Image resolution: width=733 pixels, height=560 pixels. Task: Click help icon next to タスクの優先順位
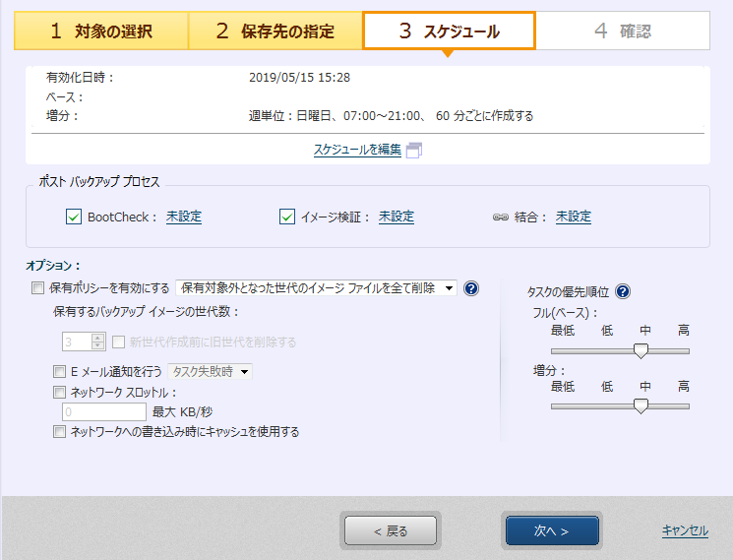pyautogui.click(x=622, y=291)
